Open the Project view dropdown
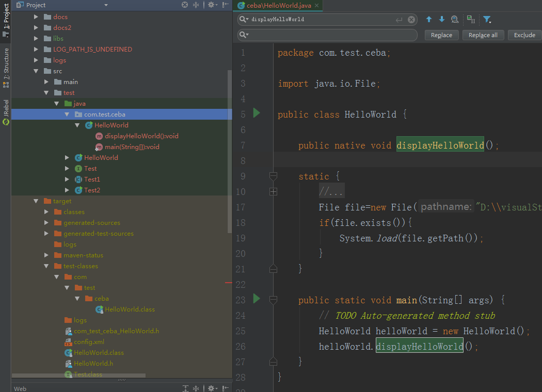Screen dimensions: 542x392 coord(106,4)
